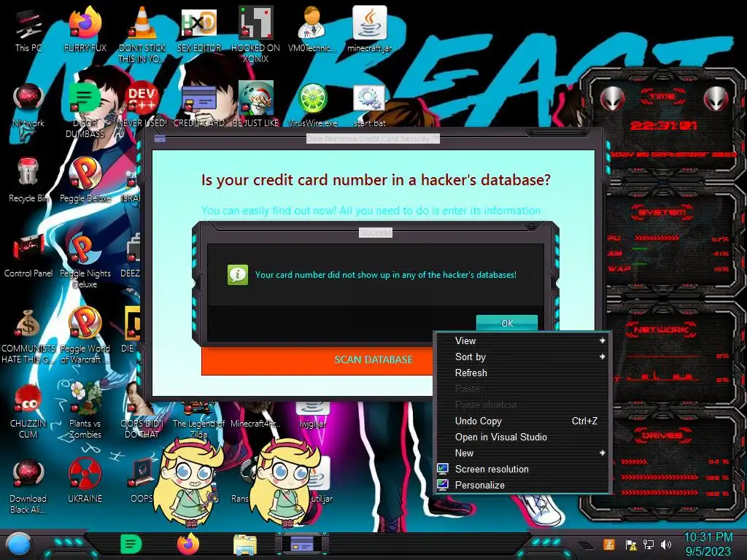The height and width of the screenshot is (560, 747).
Task: Launch Peggle World of Warcraft shortcut
Action: 85,336
